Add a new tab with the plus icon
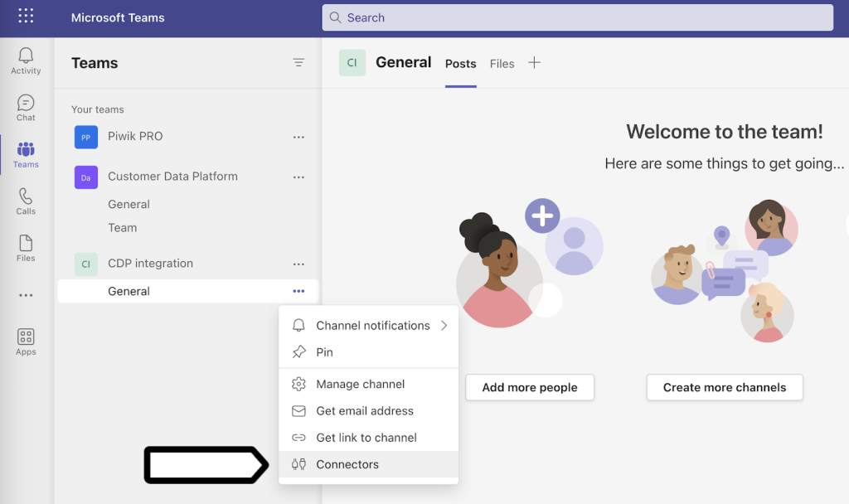 [535, 62]
